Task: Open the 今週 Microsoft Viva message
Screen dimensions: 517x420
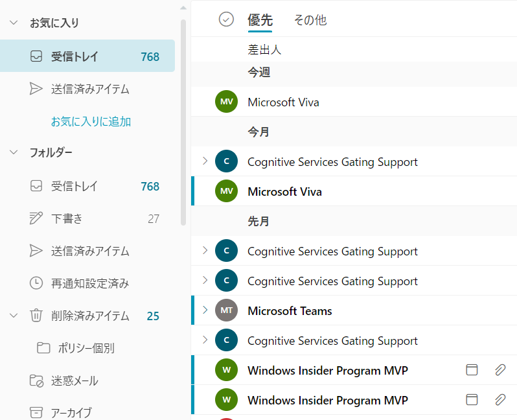Action: [354, 102]
